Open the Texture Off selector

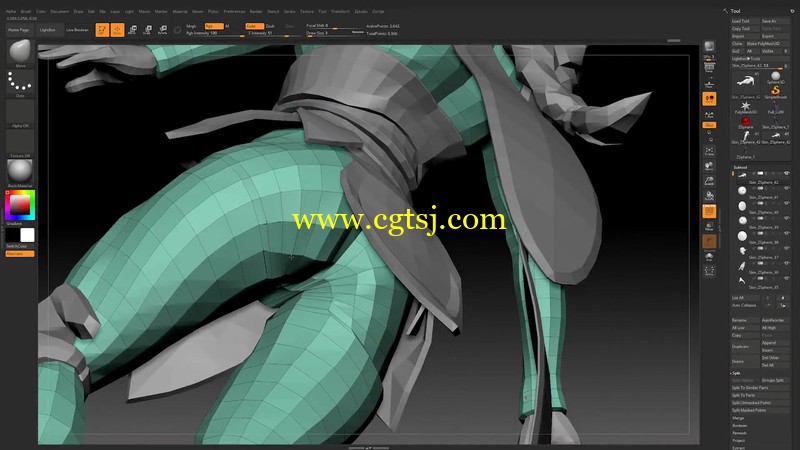[x=20, y=142]
